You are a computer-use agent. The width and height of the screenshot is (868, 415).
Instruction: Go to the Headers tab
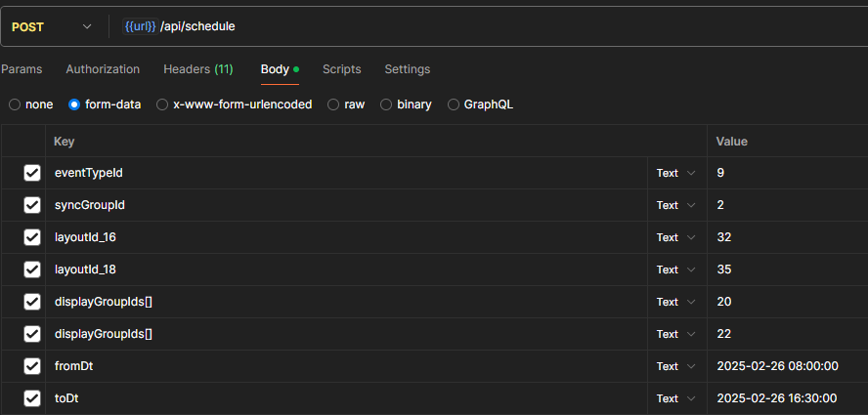[x=197, y=69]
